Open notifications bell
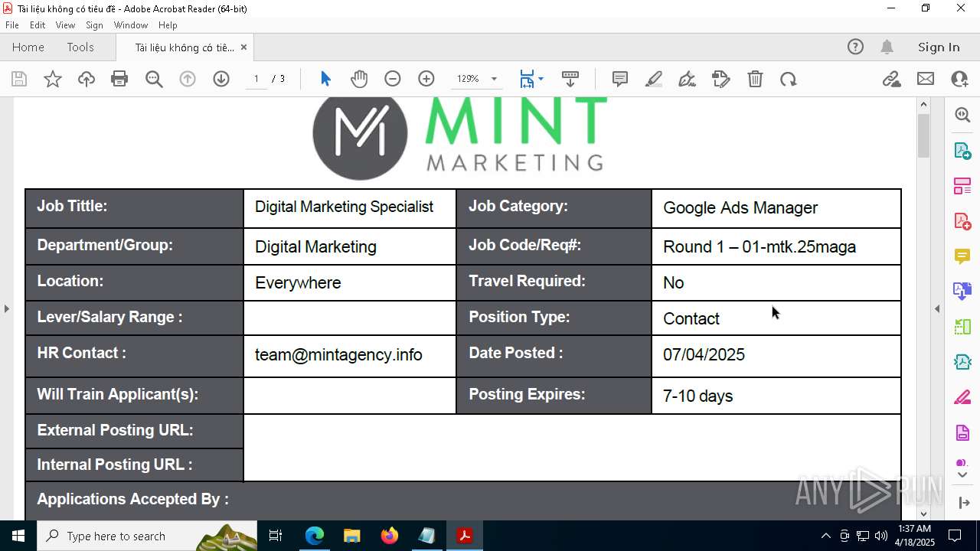Image resolution: width=980 pixels, height=551 pixels. 887,47
